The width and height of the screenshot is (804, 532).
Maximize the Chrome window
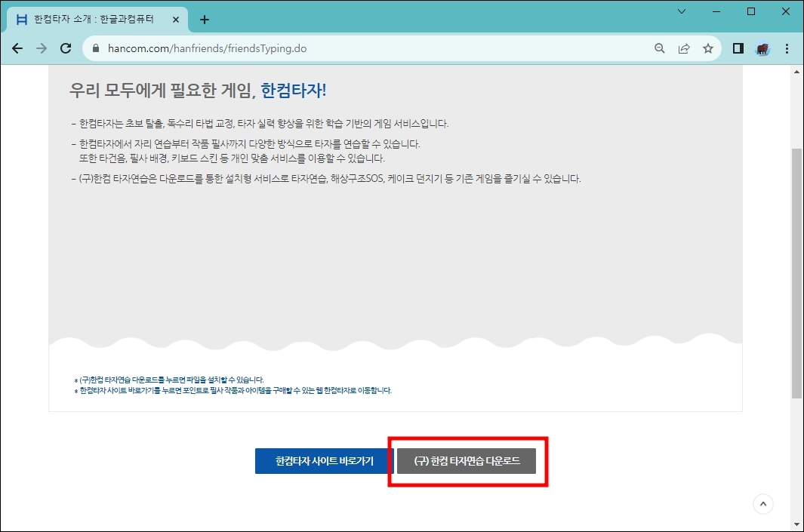click(x=751, y=11)
